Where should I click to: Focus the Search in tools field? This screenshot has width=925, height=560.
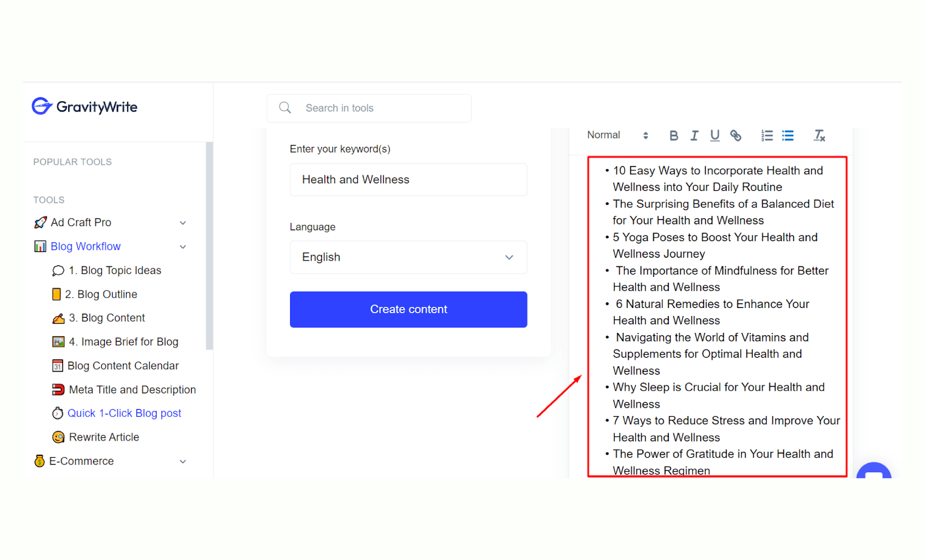coord(369,108)
